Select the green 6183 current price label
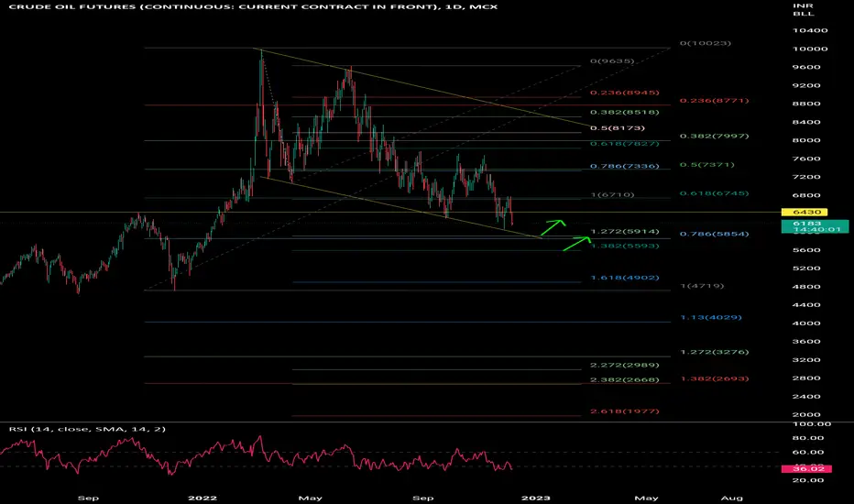This screenshot has width=854, height=504. point(815,226)
